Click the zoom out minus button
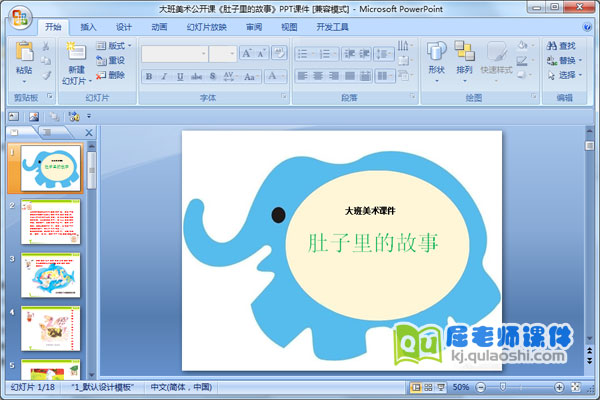This screenshot has height=400, width=600. 481,387
